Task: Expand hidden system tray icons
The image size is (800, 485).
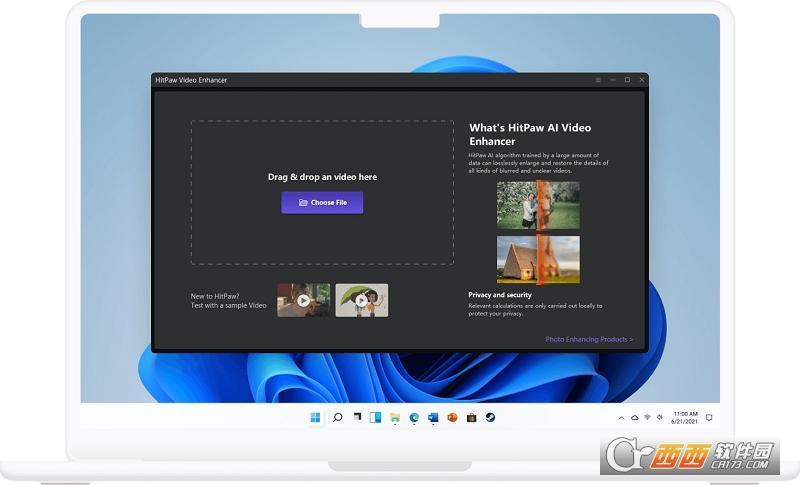Action: click(621, 418)
